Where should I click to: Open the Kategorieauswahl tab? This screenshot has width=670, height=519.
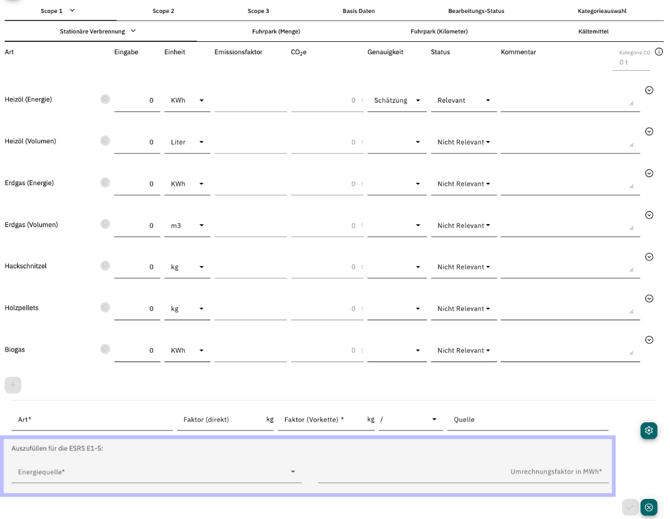(x=602, y=11)
